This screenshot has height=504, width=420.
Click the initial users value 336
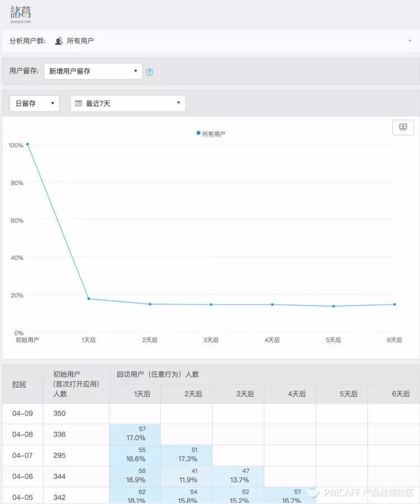[x=59, y=434]
